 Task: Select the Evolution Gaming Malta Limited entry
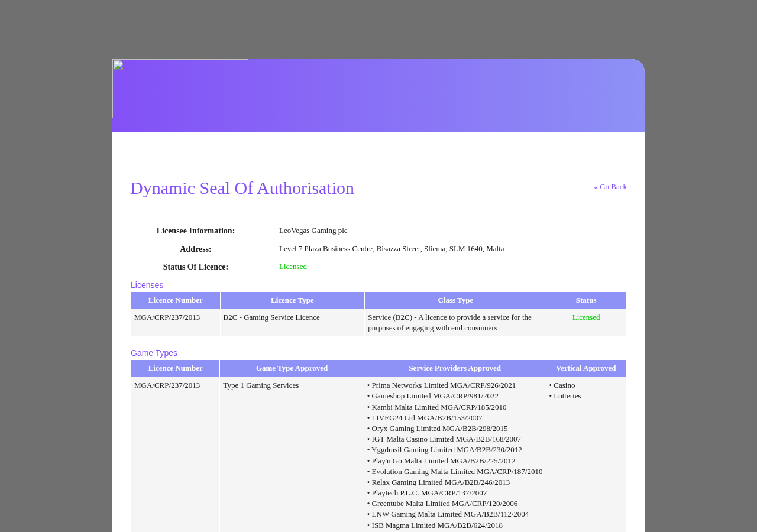[455, 472]
